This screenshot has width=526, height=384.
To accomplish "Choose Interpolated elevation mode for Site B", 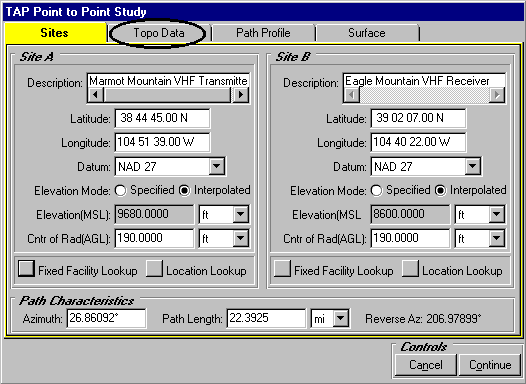I will pos(440,190).
